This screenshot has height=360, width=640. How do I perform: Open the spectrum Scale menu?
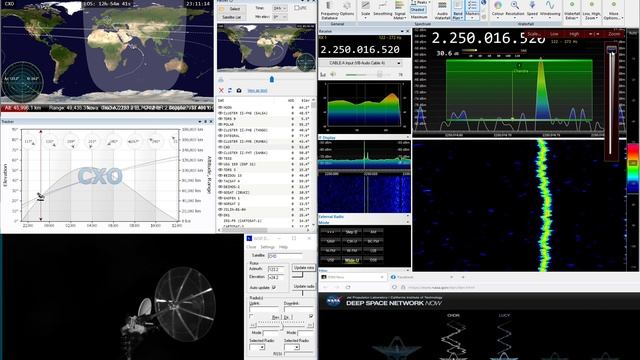tap(365, 9)
